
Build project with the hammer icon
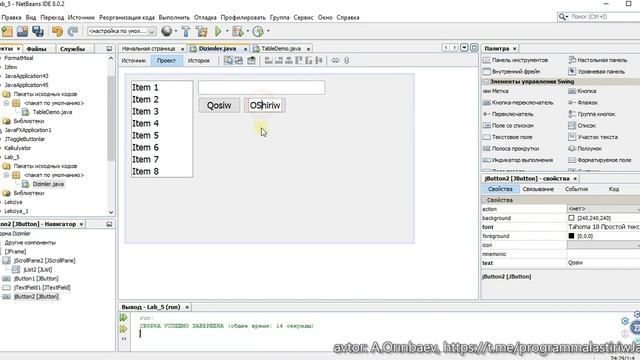point(186,31)
